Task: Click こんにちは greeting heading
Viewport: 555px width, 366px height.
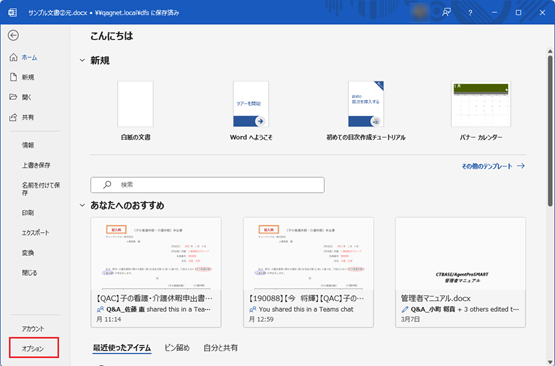Action: [111, 36]
